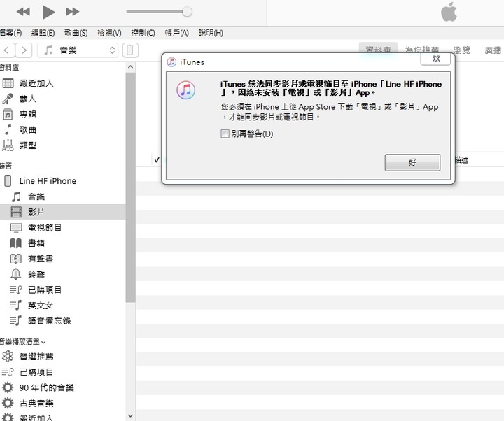
Task: Open the 音樂 media type dropdown
Action: point(78,50)
